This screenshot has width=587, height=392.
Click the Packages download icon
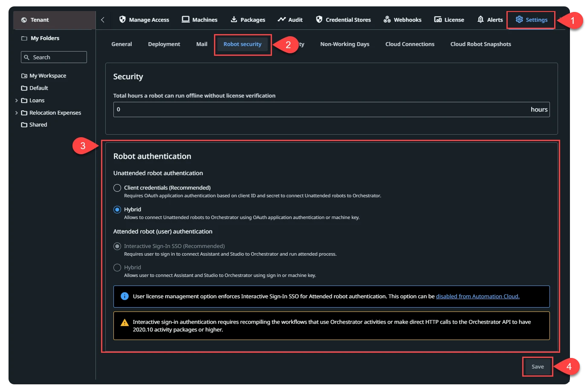[234, 19]
